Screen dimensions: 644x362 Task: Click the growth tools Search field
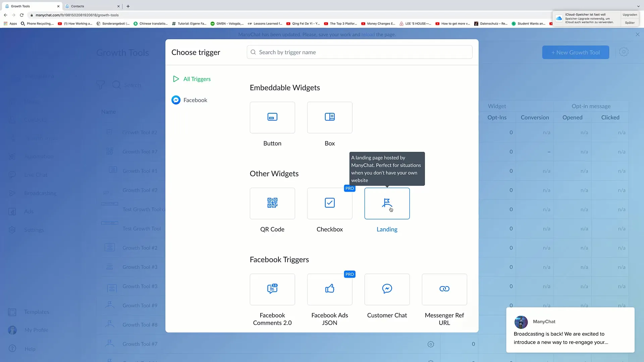pos(132,85)
